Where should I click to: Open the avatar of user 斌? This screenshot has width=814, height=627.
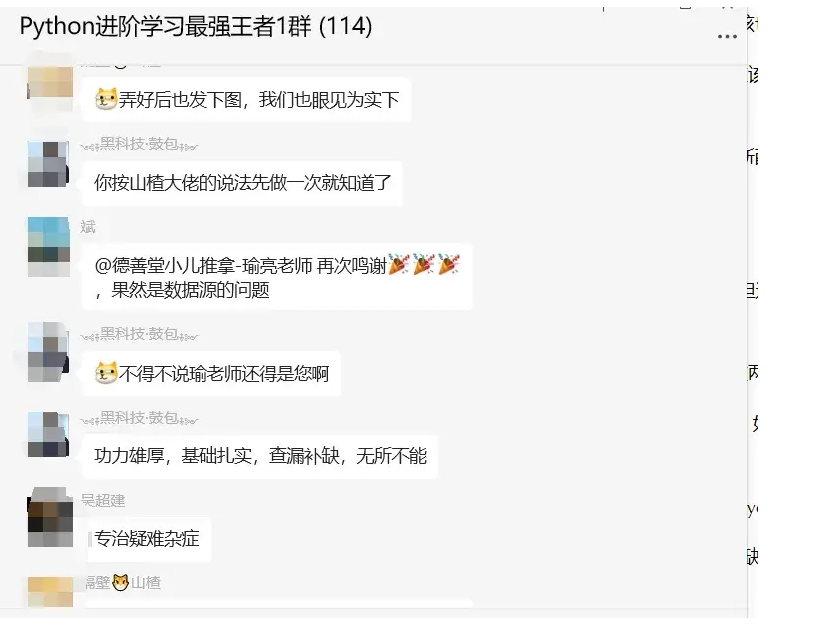49,247
